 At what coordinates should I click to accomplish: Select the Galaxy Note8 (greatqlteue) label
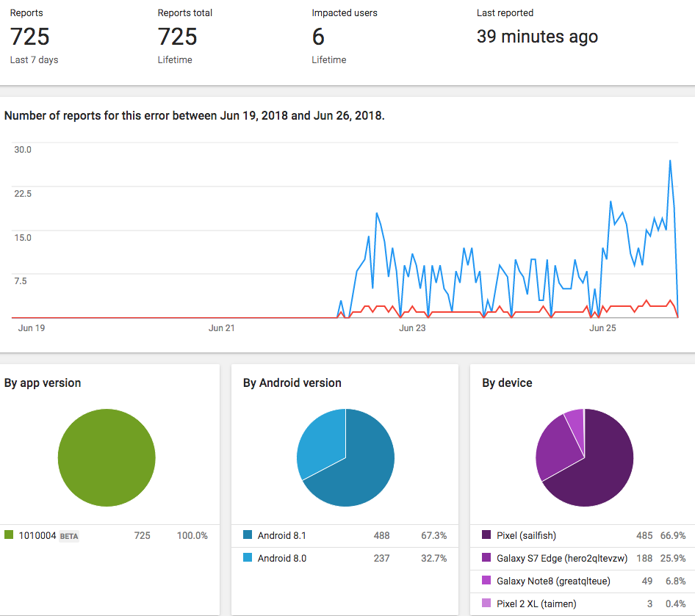[553, 581]
